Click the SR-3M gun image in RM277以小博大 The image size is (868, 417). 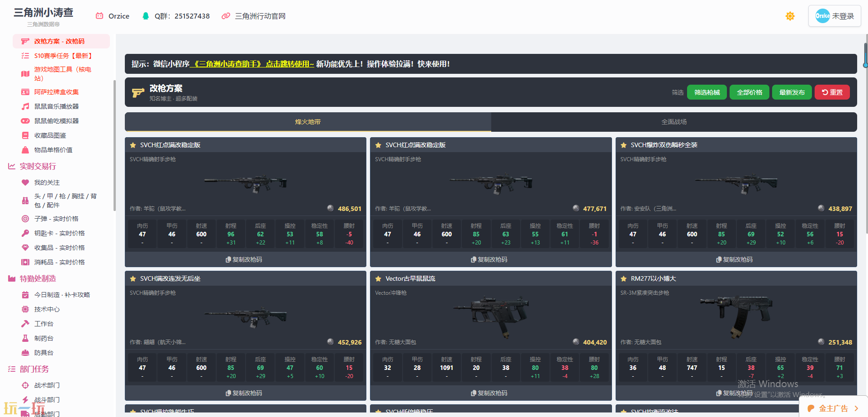tap(736, 317)
